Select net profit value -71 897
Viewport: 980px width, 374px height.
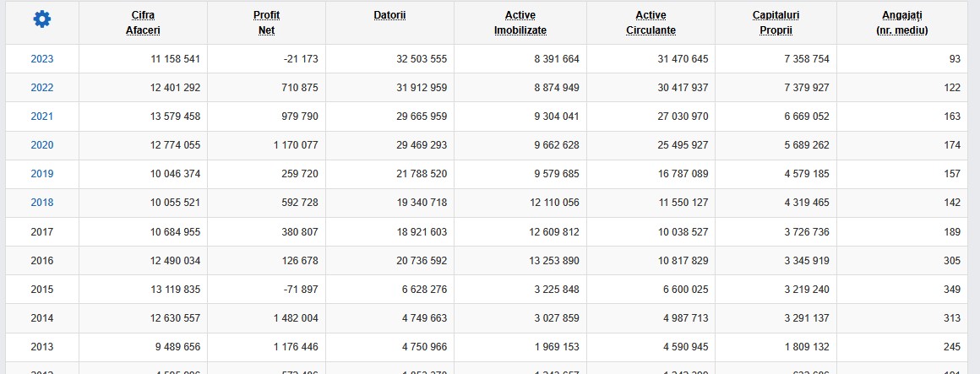point(300,289)
